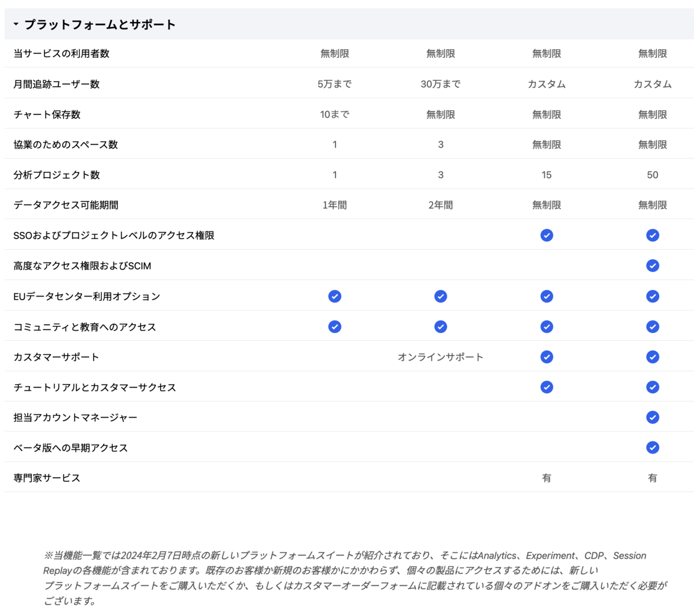This screenshot has width=694, height=616.
Task: Select the 月間追跡ユーザー数 row label
Action: [x=57, y=84]
